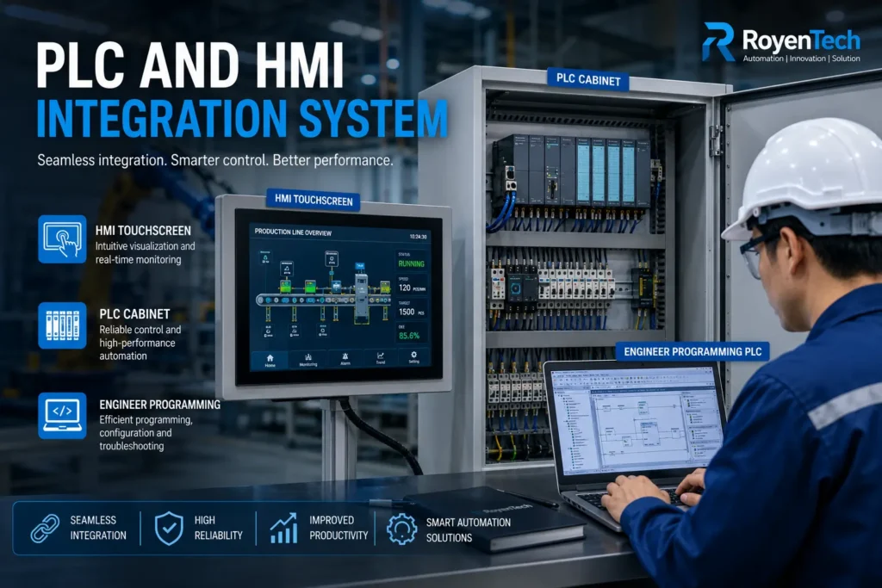Screen dimensions: 882x588
Task: Click the chain link Seamless Integration icon
Action: [45, 528]
